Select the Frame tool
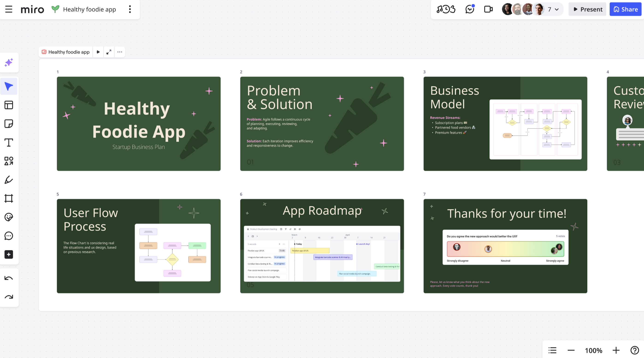The width and height of the screenshot is (644, 358). click(x=9, y=198)
